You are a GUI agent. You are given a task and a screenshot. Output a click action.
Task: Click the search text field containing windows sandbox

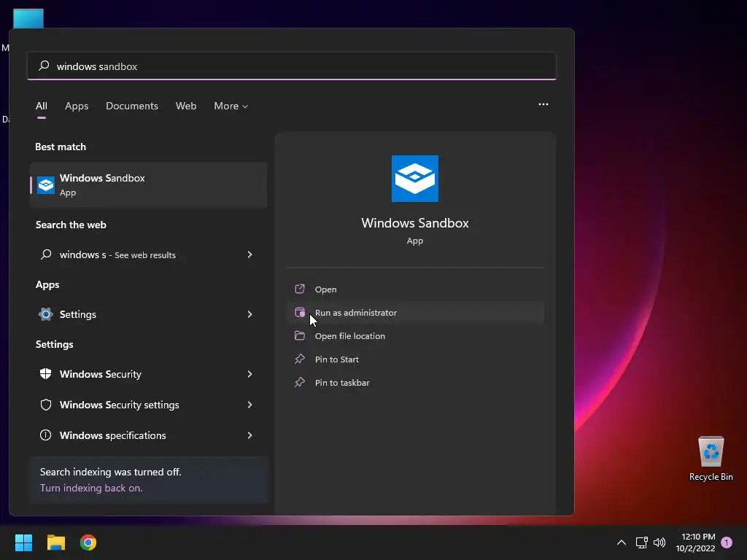[x=292, y=66]
